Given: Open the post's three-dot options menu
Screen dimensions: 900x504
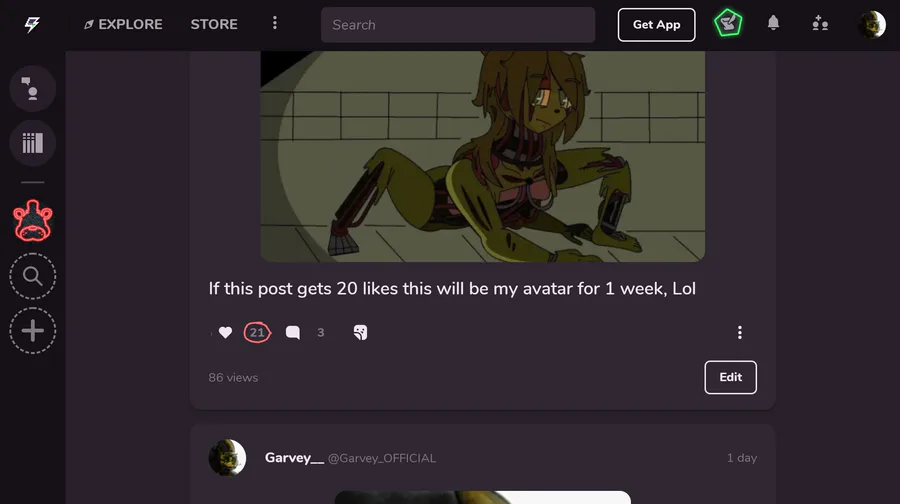Looking at the screenshot, I should (740, 332).
